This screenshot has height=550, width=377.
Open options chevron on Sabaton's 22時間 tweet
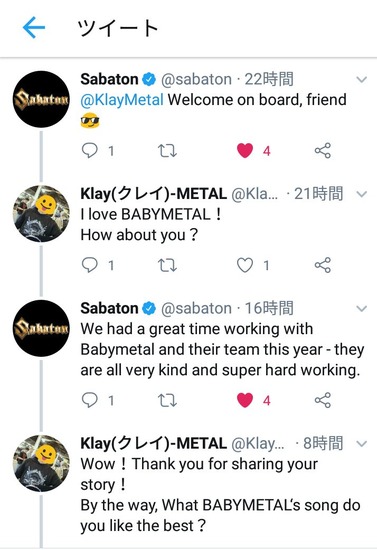coord(361,80)
